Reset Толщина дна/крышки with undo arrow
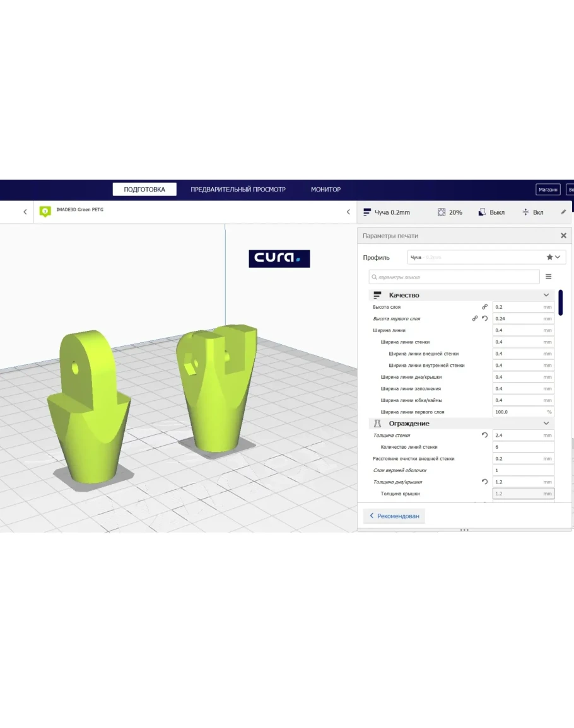Image resolution: width=574 pixels, height=728 pixels. coord(484,482)
